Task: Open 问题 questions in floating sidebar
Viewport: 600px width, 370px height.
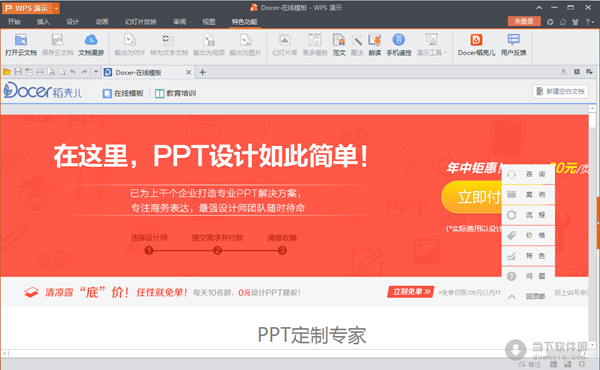Action: 528,276
